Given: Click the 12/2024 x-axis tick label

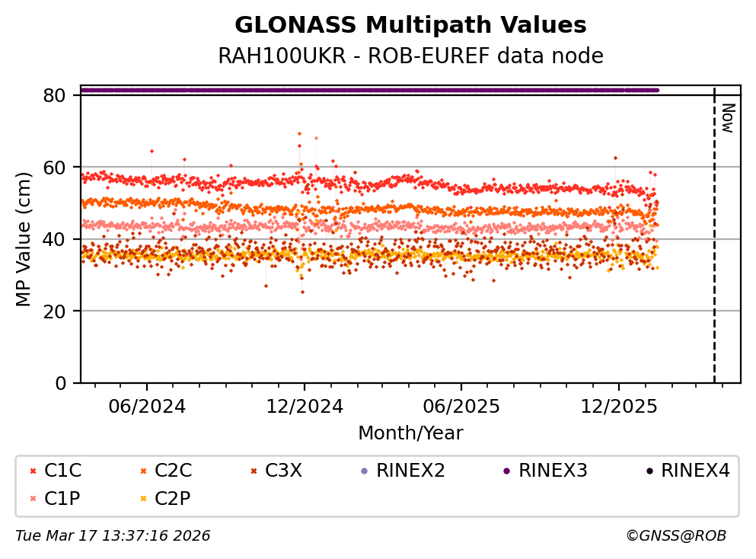Looking at the screenshot, I should click(304, 406).
